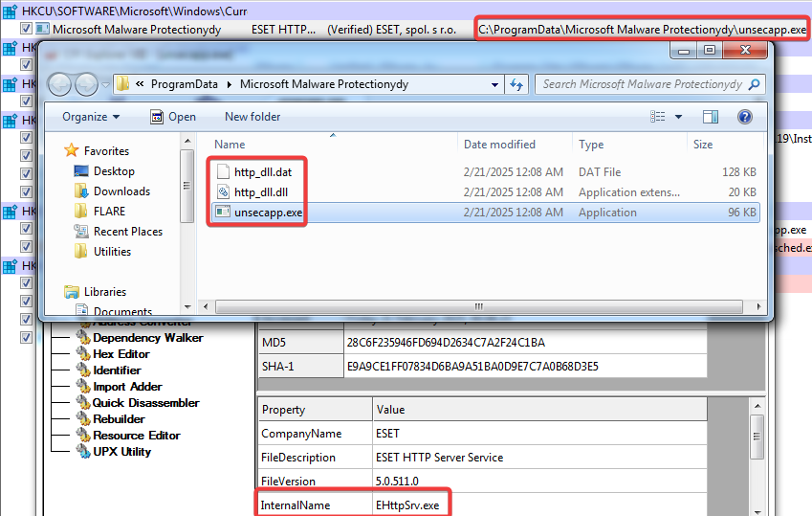Image resolution: width=812 pixels, height=516 pixels.
Task: Click the Rebuilder gear icon
Action: [x=83, y=418]
